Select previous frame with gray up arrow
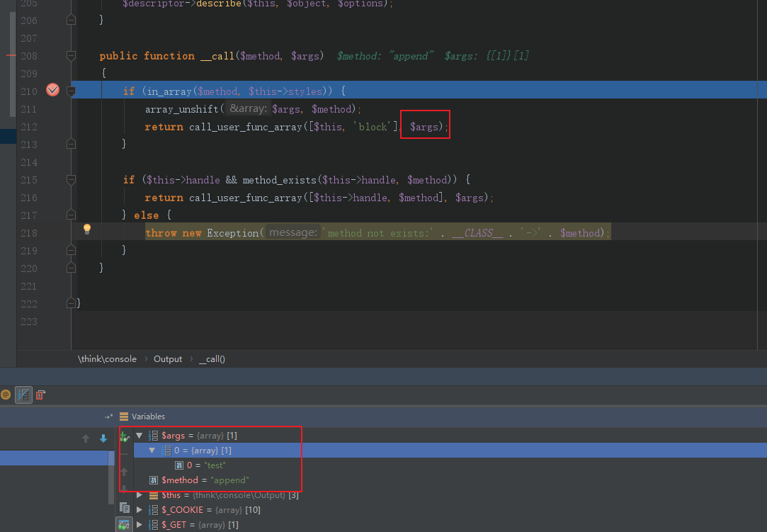The height and width of the screenshot is (532, 767). pyautogui.click(x=86, y=438)
